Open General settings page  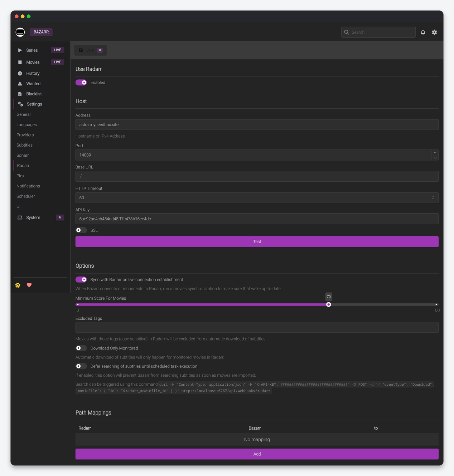coord(24,114)
